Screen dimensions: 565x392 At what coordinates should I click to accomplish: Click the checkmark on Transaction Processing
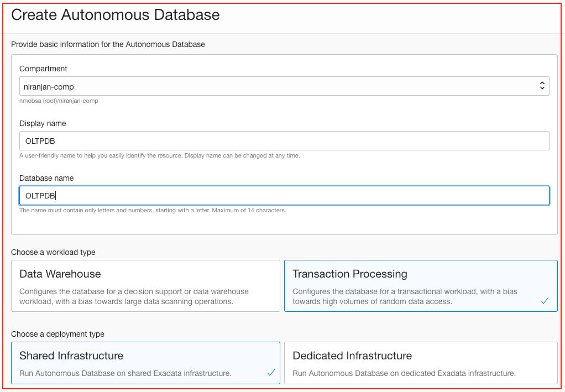(x=545, y=301)
